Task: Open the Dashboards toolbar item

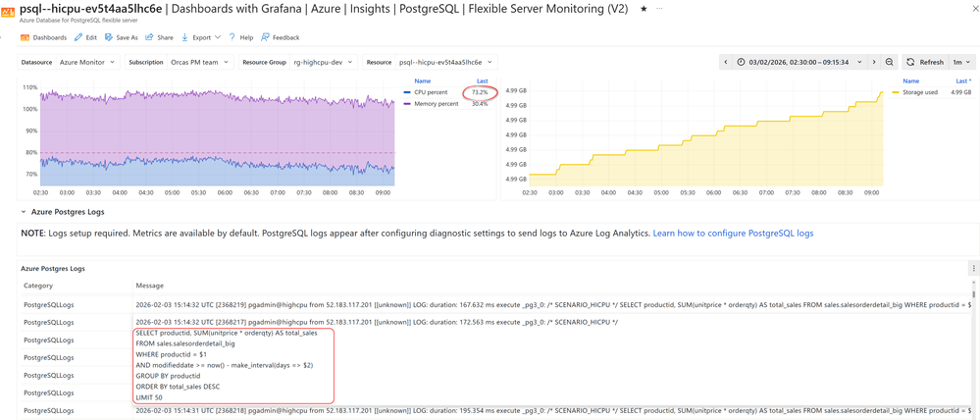Action: click(x=44, y=37)
